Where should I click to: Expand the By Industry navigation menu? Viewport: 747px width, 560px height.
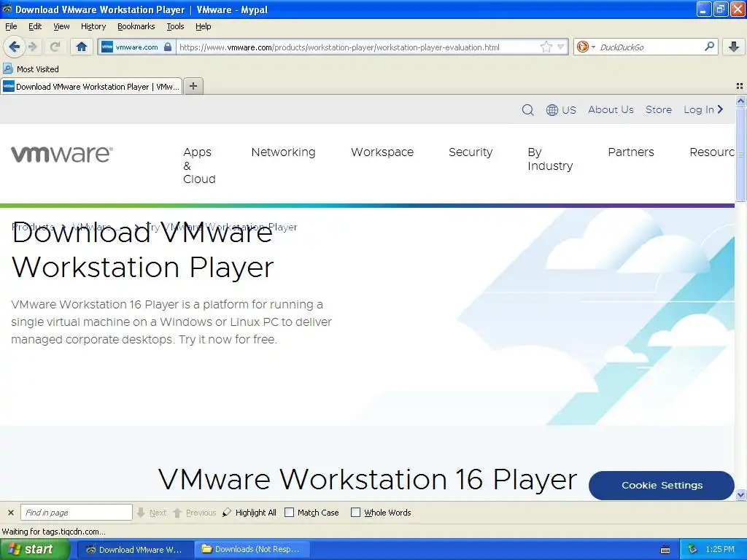coord(550,158)
